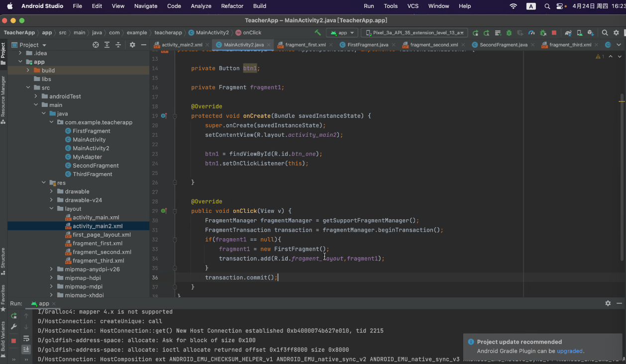
Task: Click Collapse All in Project panel
Action: click(x=118, y=45)
